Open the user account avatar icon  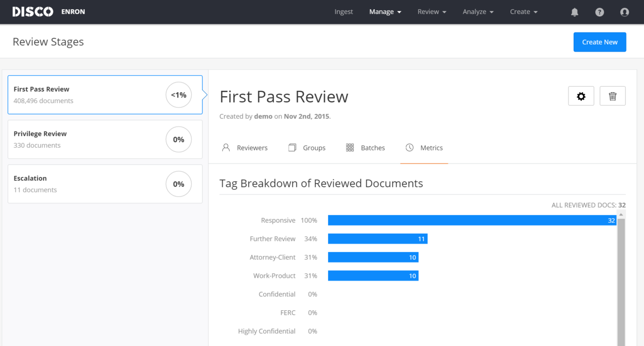click(624, 12)
